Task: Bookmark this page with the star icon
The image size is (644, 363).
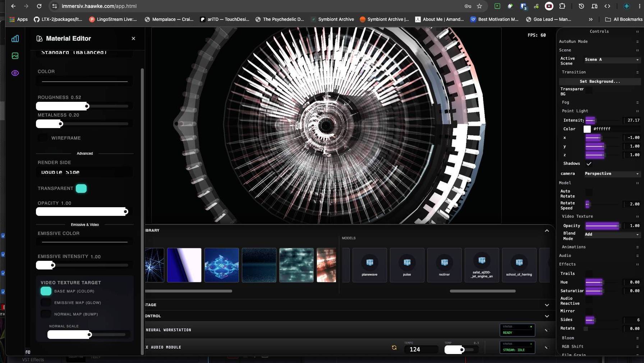Action: coord(479,6)
